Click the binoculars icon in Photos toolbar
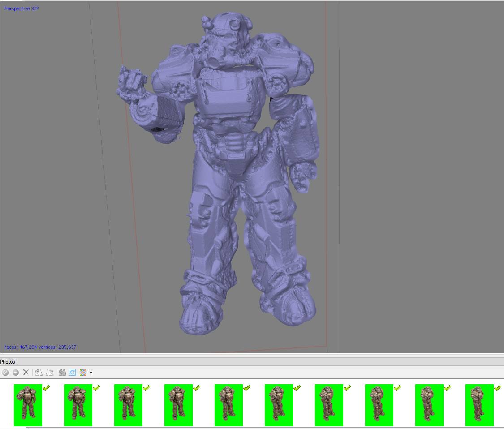504x429 pixels. click(x=62, y=373)
